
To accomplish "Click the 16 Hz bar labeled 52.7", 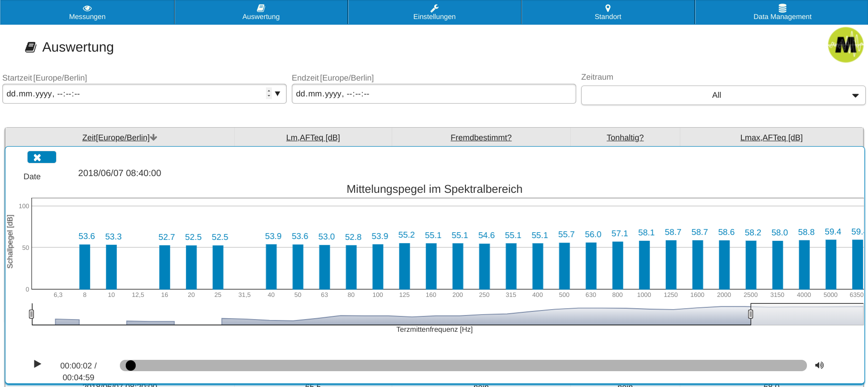I will 165,267.
